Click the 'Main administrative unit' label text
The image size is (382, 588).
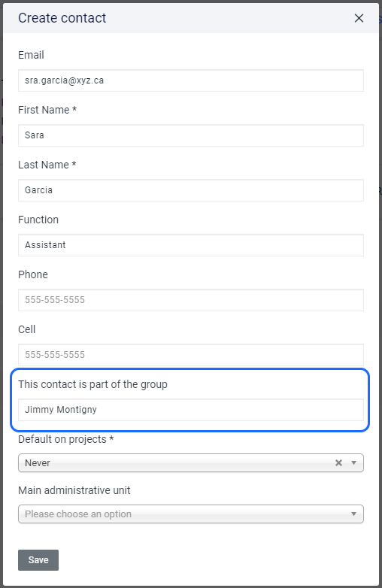pyautogui.click(x=74, y=490)
